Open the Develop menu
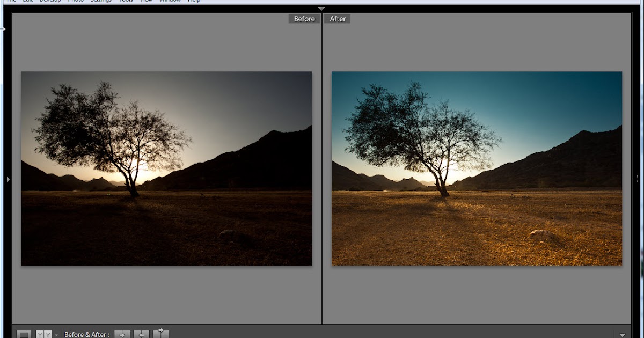The width and height of the screenshot is (644, 338). tap(50, 1)
